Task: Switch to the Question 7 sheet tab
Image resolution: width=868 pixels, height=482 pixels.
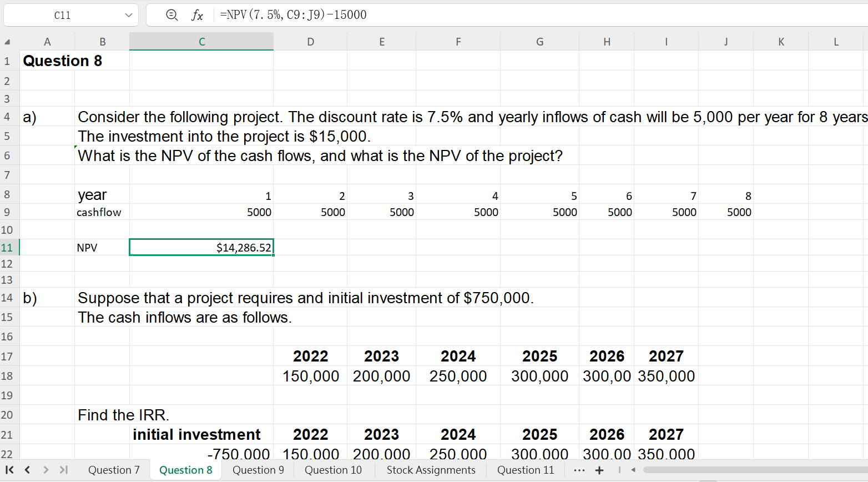Action: [x=114, y=470]
